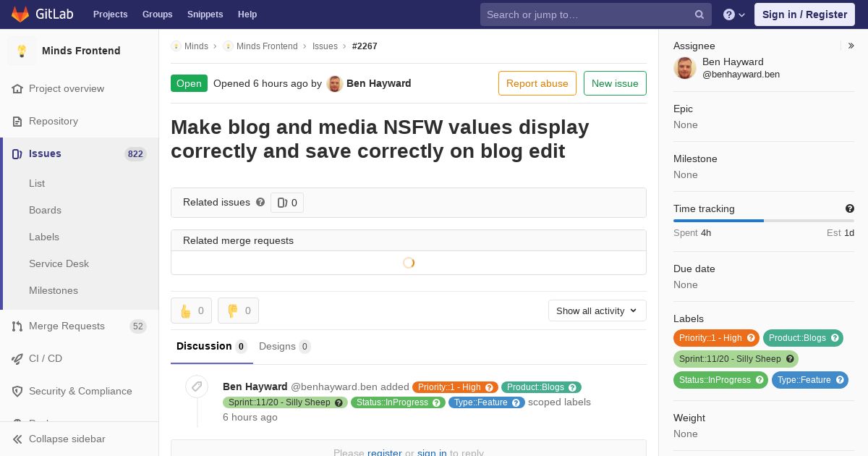Click the Merge Requests icon

(x=17, y=326)
